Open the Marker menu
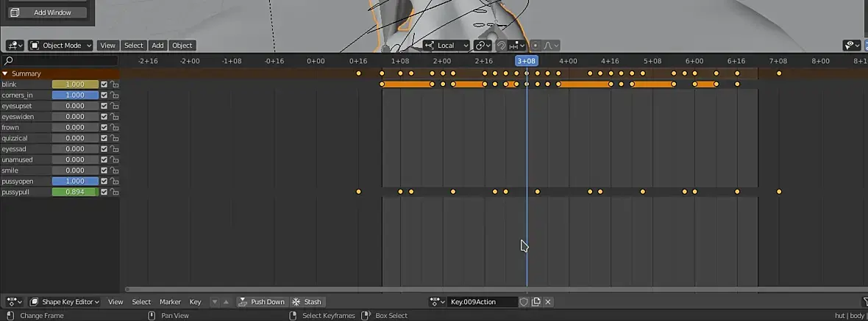This screenshot has width=868, height=321. click(170, 302)
